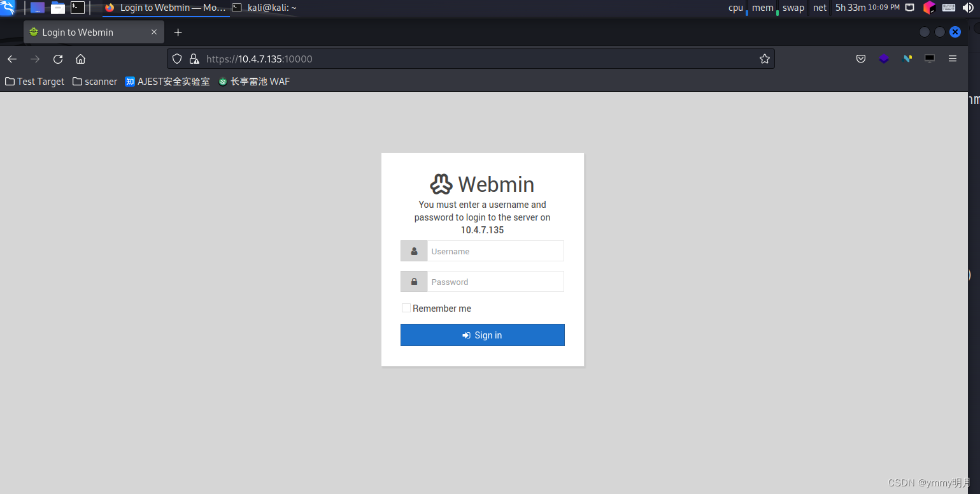This screenshot has width=980, height=494.
Task: Click the mem monitor in the panel
Action: pyautogui.click(x=764, y=8)
